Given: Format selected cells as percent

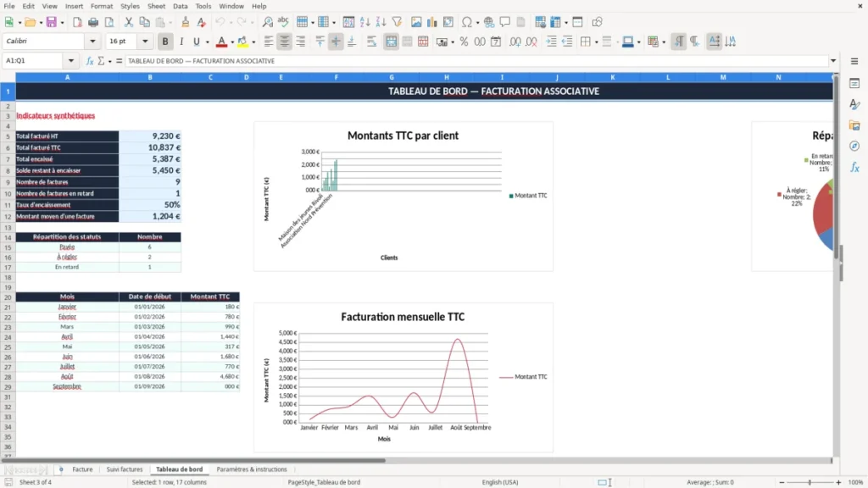Looking at the screenshot, I should pyautogui.click(x=464, y=42).
